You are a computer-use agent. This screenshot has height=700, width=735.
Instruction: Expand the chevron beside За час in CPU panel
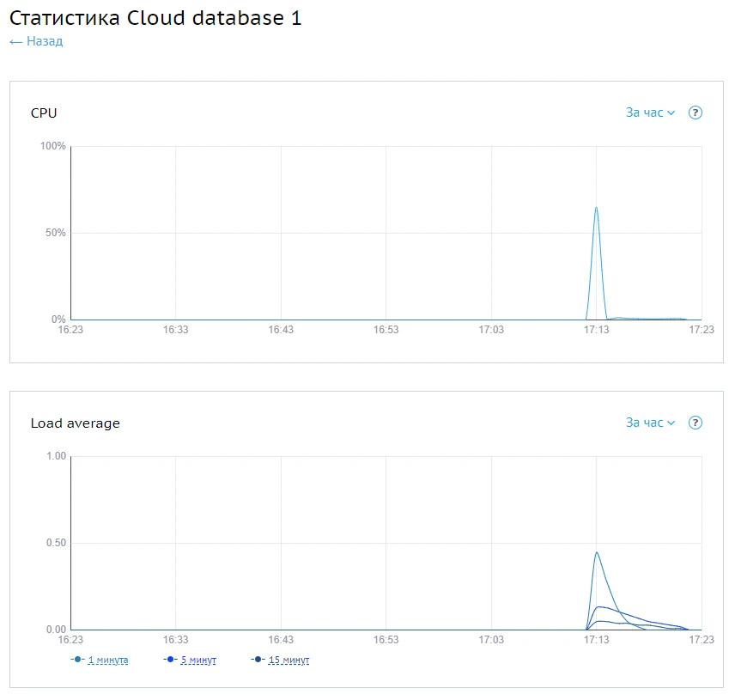671,113
